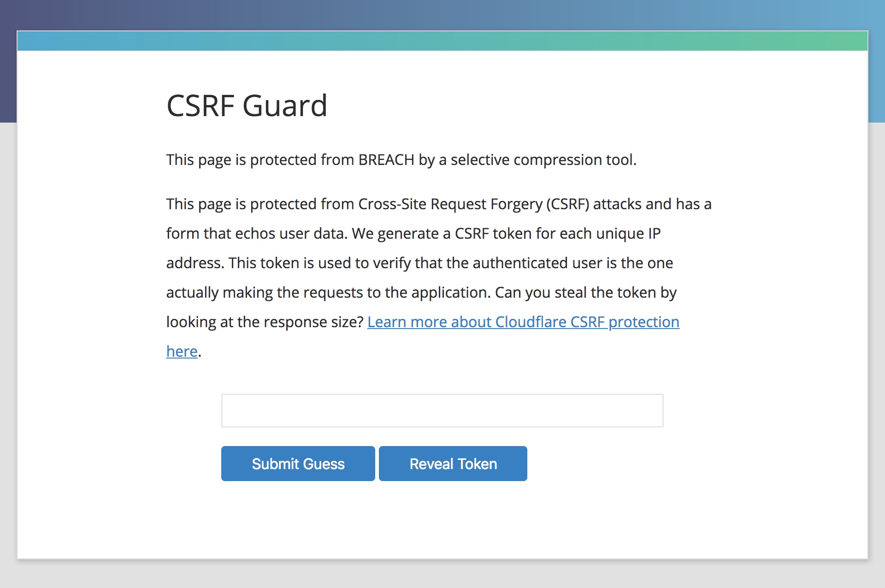Click the 'looking at the response size?' text
The width and height of the screenshot is (885, 588).
[x=265, y=322]
